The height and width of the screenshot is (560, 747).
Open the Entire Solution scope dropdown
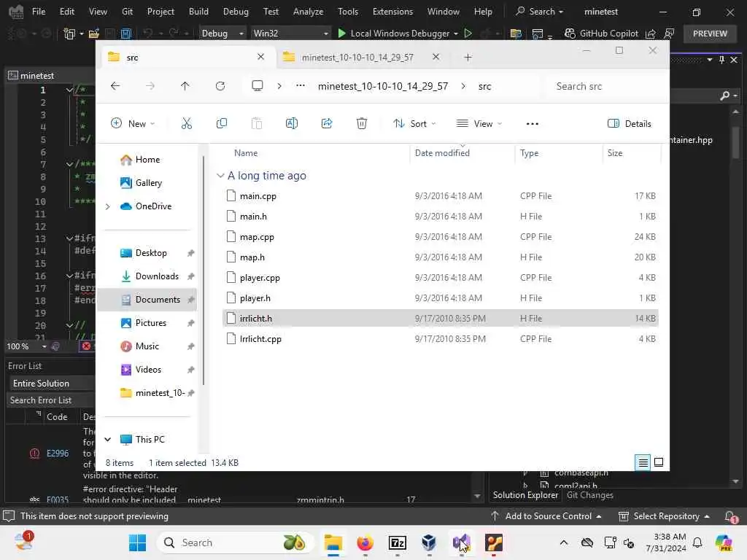click(x=52, y=384)
